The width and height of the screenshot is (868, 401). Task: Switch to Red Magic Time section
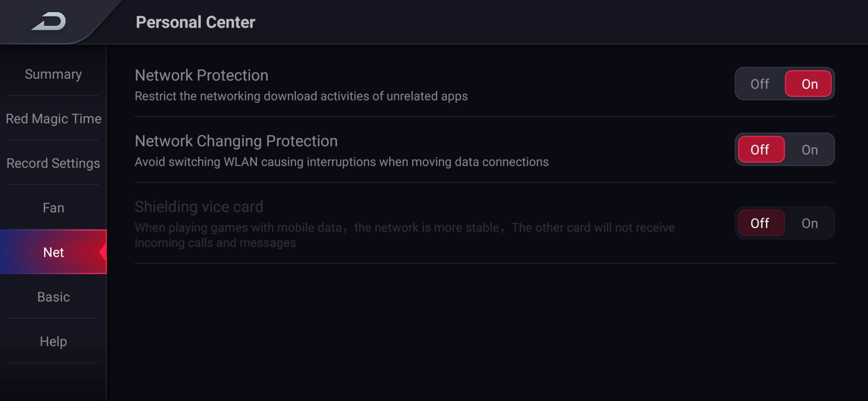point(53,119)
